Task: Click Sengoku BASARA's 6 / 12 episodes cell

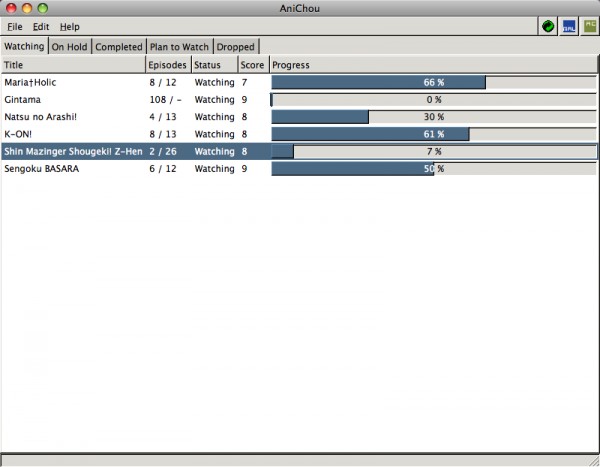Action: click(x=163, y=169)
